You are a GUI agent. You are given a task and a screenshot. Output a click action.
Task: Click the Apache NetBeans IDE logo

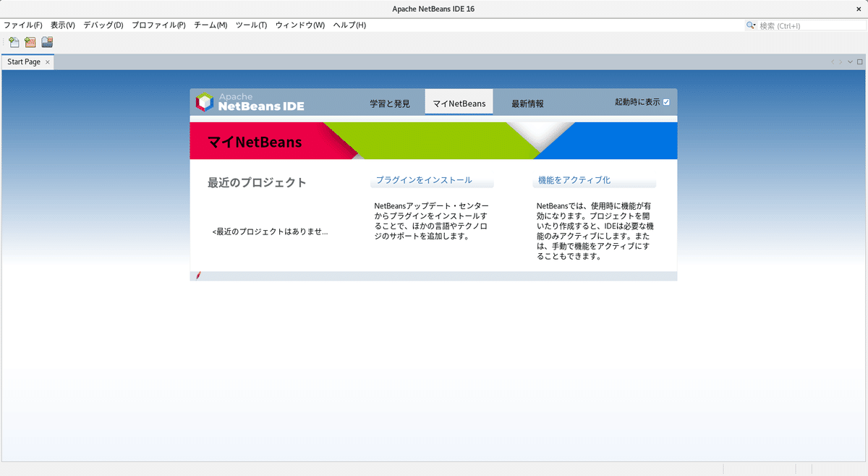[x=250, y=102]
